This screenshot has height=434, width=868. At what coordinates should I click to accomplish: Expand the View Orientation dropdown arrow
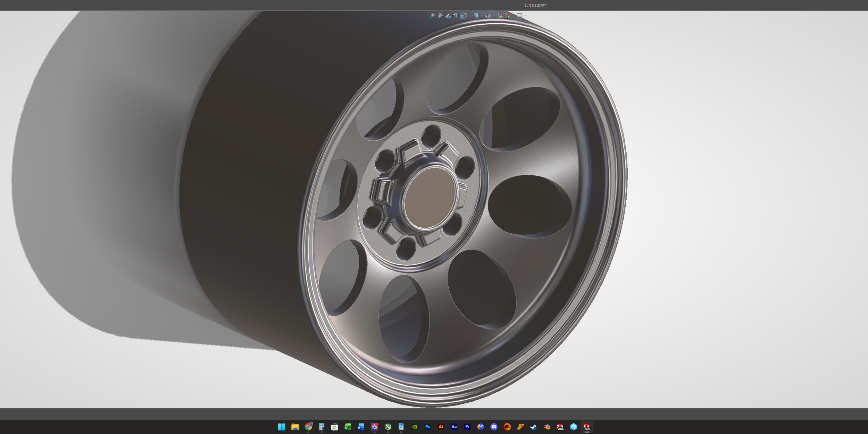[469, 16]
